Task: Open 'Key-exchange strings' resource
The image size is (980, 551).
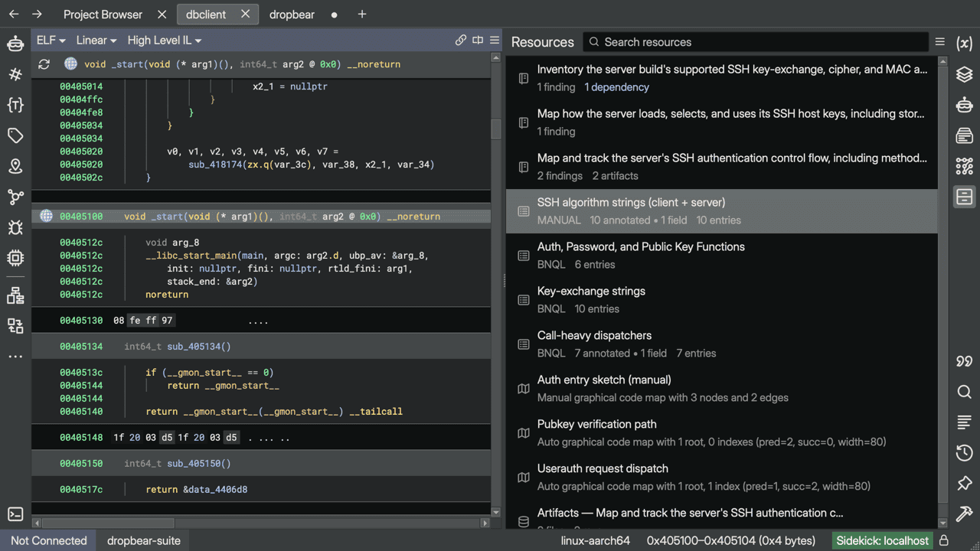Action: (x=721, y=300)
